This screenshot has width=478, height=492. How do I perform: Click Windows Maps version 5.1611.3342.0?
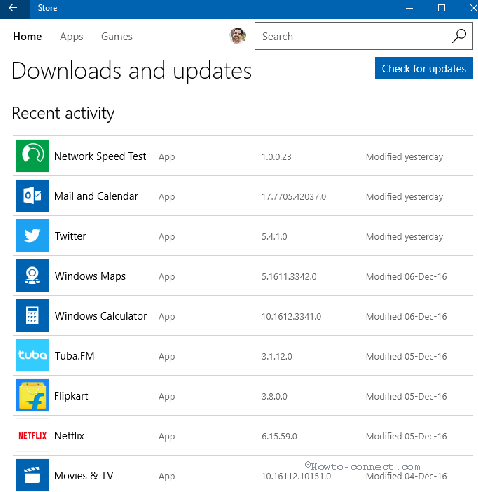coord(289,277)
